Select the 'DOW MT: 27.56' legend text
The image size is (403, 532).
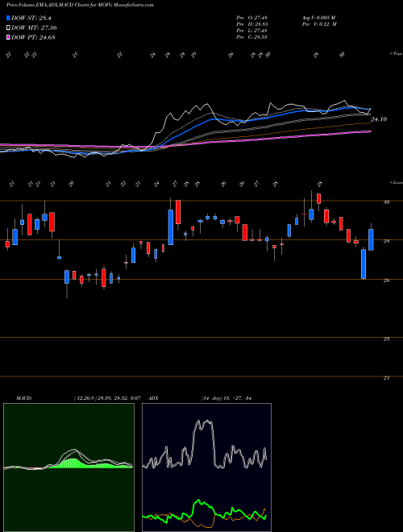34,28
